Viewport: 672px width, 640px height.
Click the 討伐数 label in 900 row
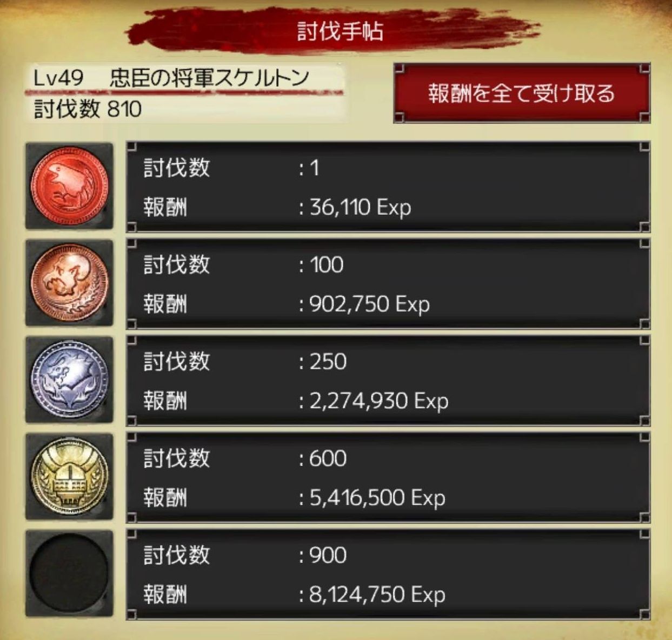177,555
